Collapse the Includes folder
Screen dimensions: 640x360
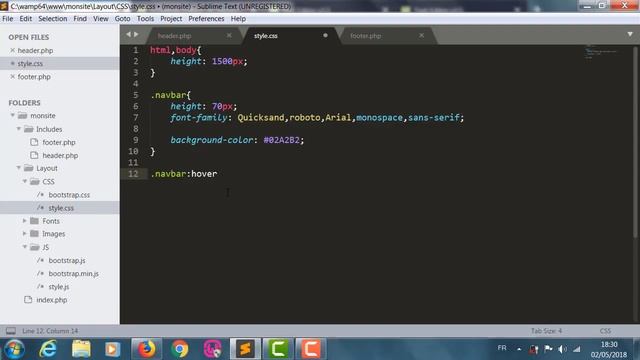(x=19, y=129)
